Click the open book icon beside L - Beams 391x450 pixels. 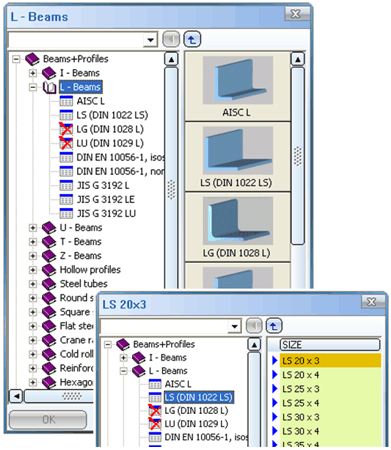click(49, 87)
